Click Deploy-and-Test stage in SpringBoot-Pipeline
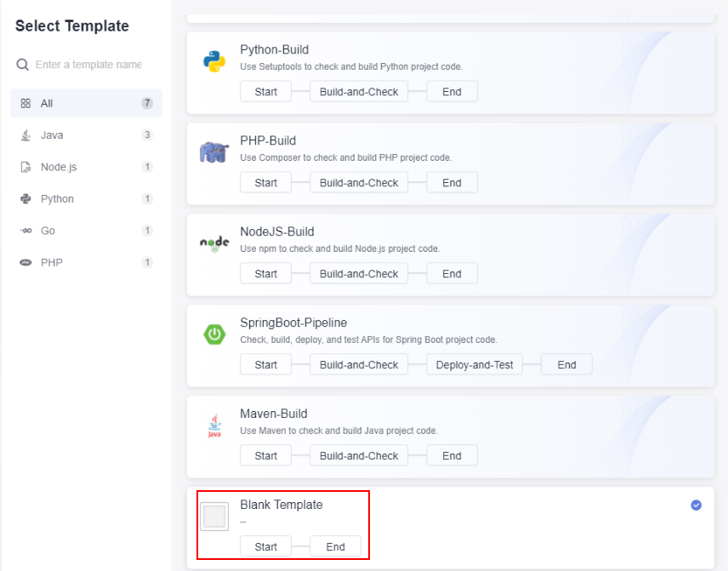Screen dimensions: 728x571 point(475,365)
